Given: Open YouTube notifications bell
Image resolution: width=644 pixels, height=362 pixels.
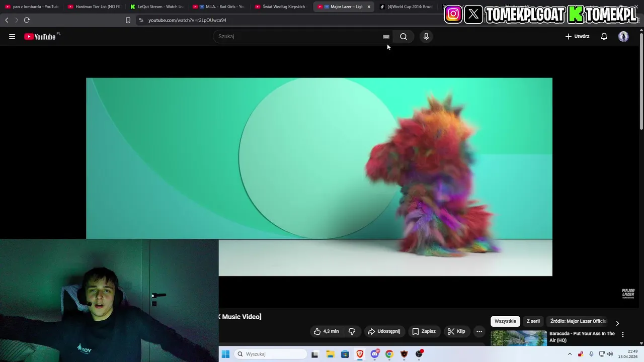Looking at the screenshot, I should (x=604, y=36).
